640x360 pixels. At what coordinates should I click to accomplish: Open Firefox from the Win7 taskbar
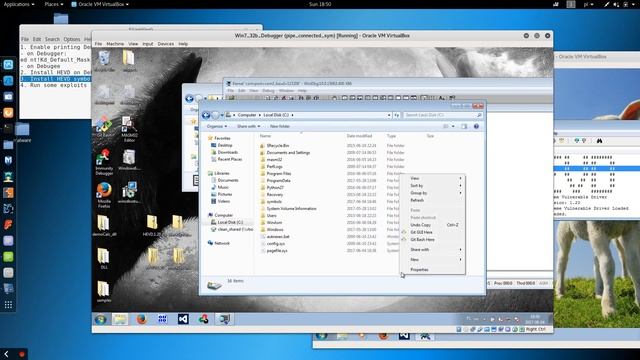(142, 319)
